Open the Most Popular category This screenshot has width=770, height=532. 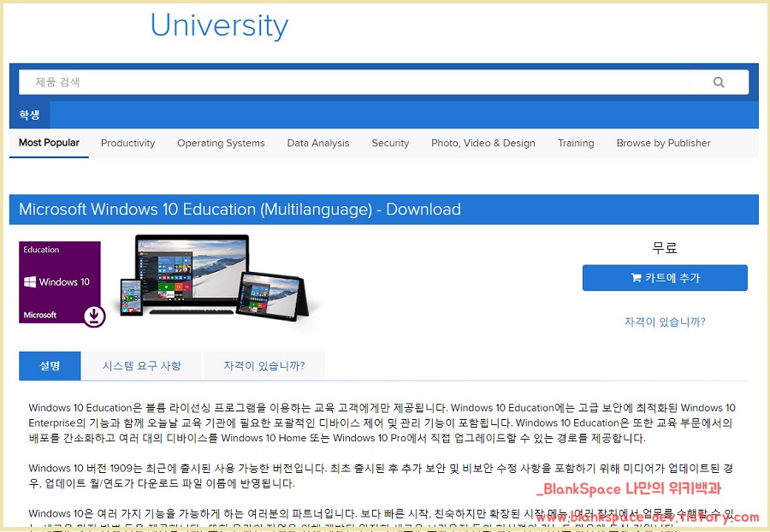click(x=49, y=143)
